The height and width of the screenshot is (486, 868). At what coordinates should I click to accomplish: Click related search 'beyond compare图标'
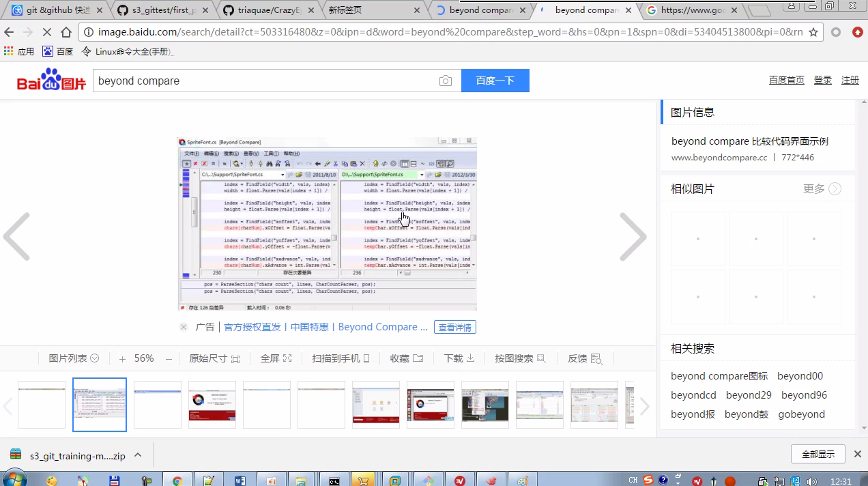(719, 376)
